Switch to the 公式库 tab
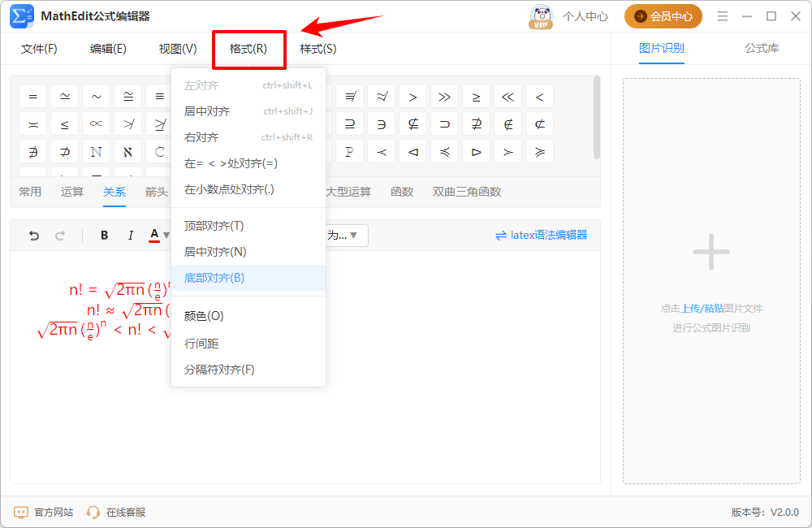Viewport: 812px width, 528px height. point(762,48)
